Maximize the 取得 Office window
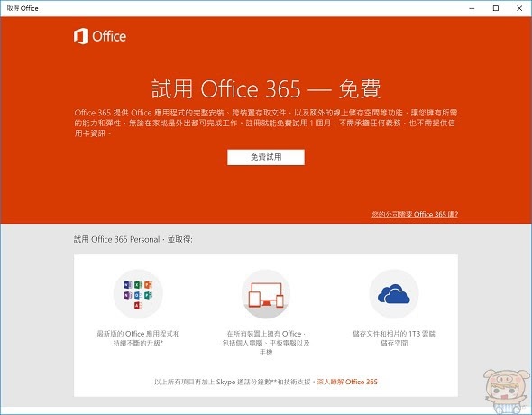Image resolution: width=532 pixels, height=415 pixels. coord(496,8)
